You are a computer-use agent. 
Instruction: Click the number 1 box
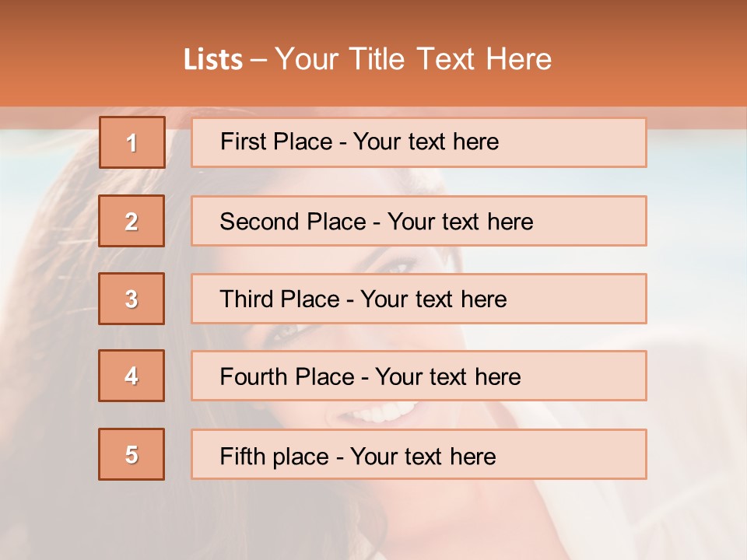[132, 142]
